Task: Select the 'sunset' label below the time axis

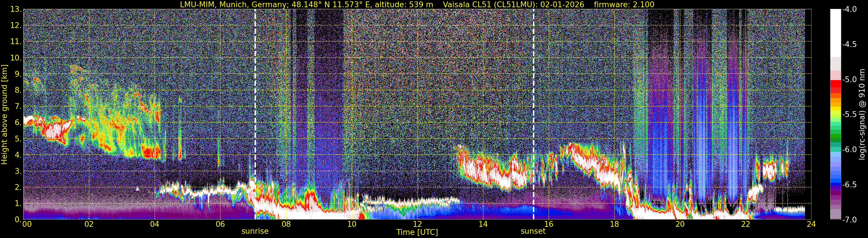Action: coord(533,231)
